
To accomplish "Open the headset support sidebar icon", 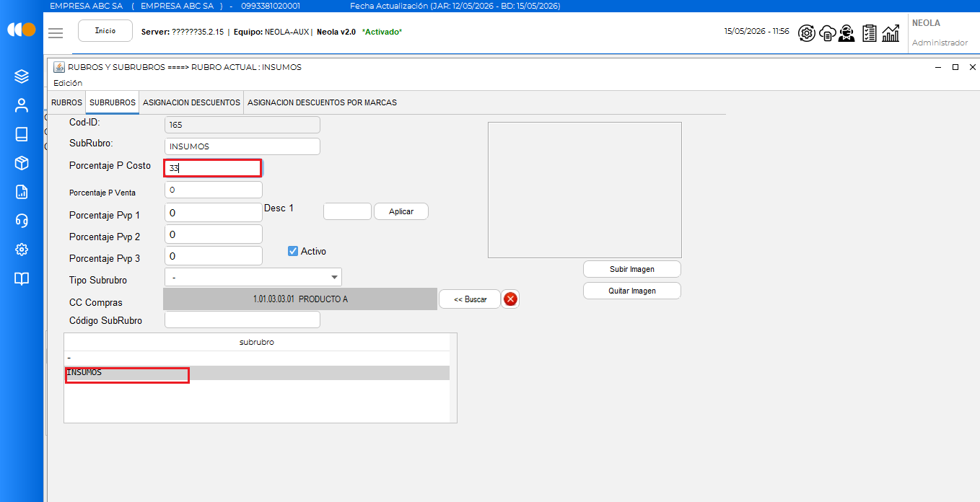I will (x=22, y=221).
